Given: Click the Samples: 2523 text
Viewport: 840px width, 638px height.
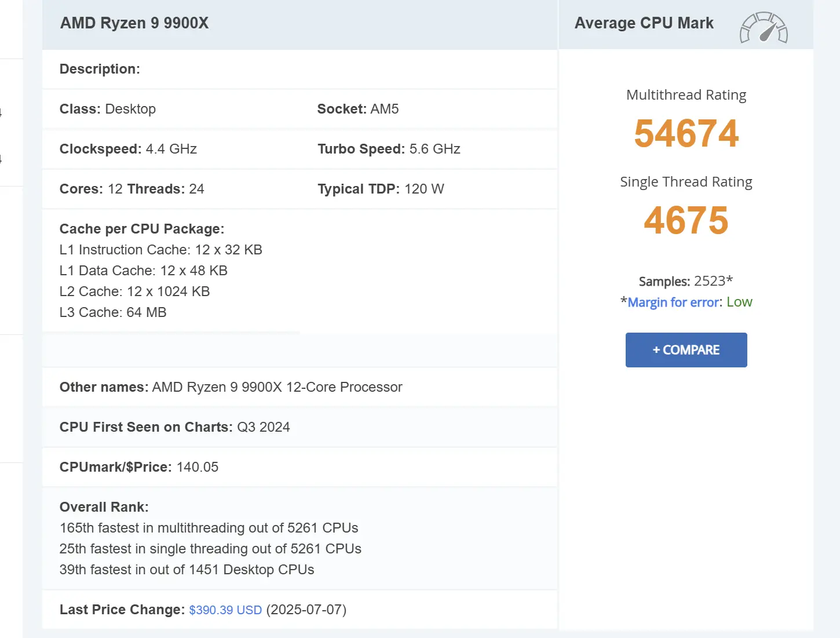Looking at the screenshot, I should click(x=686, y=282).
